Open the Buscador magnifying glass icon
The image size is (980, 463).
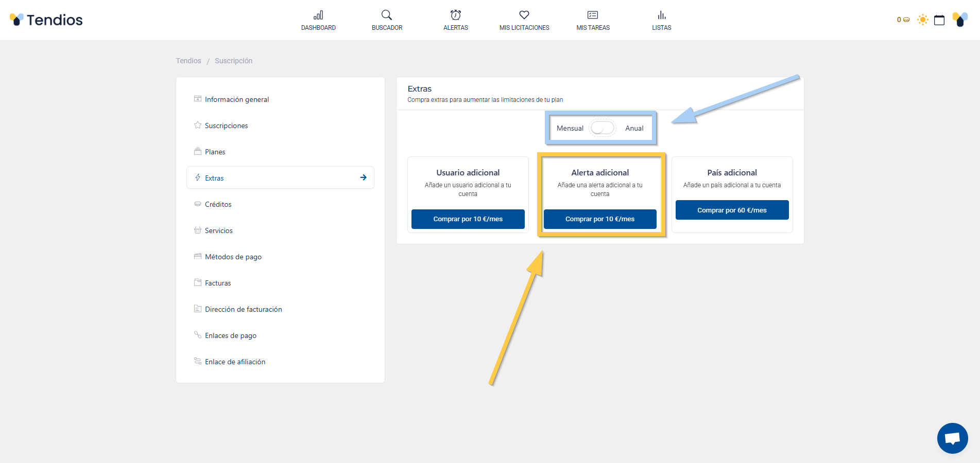pos(387,15)
